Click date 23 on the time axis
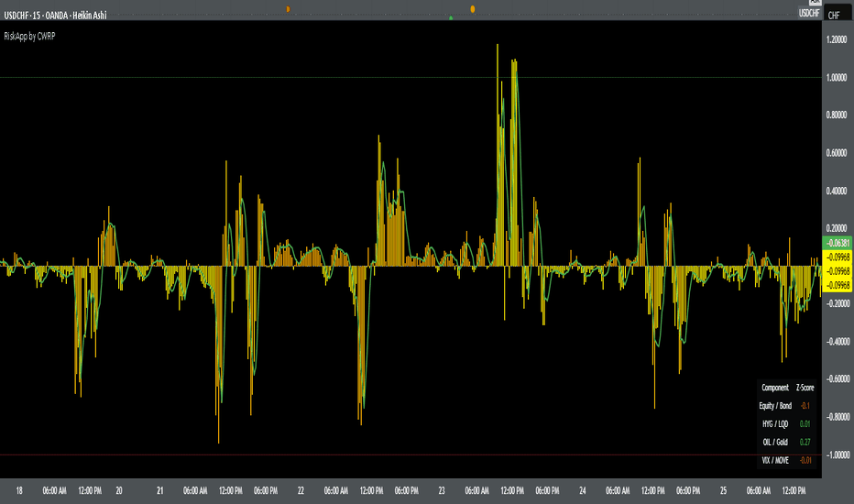This screenshot has height=504, width=854. pos(442,490)
